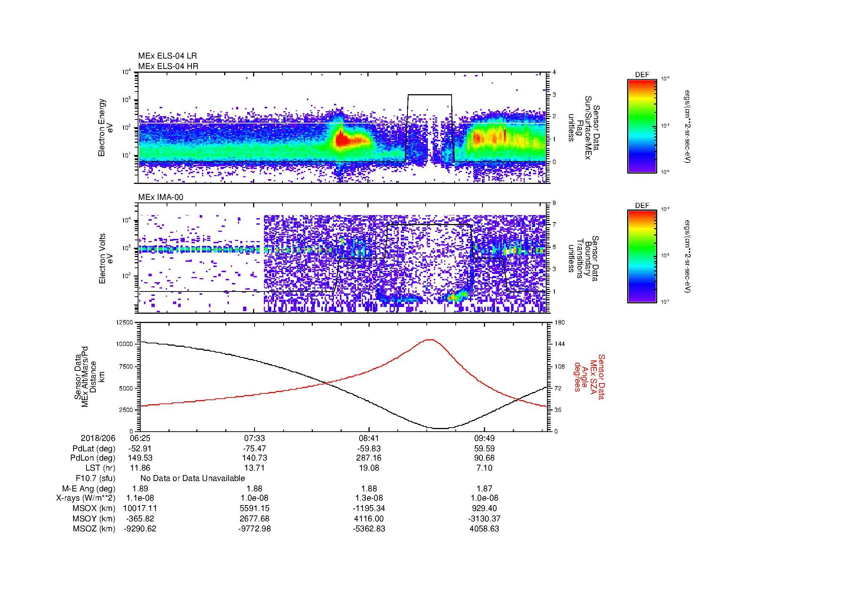Screen dimensions: 868x613
Task: Click the PdLat value '-52.91'
Action: pyautogui.click(x=140, y=449)
